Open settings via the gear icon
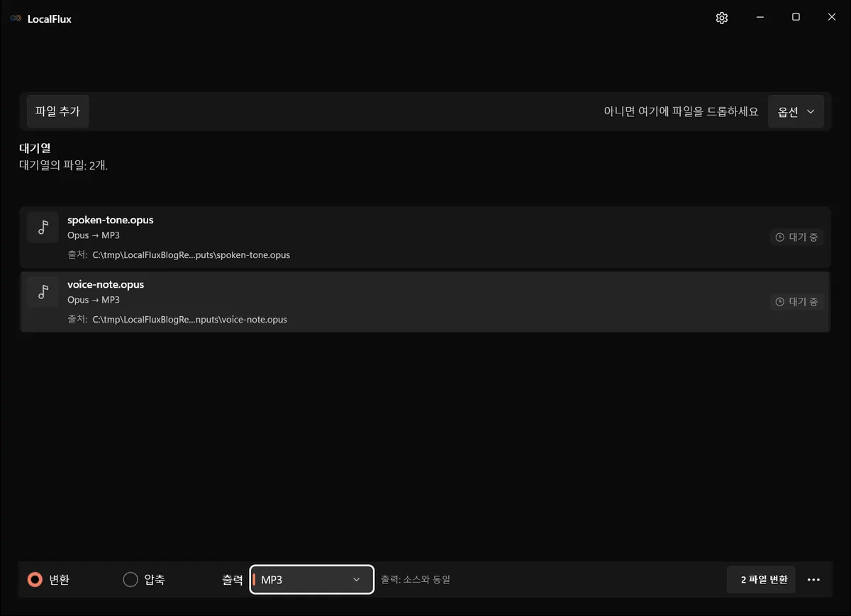 coord(722,18)
